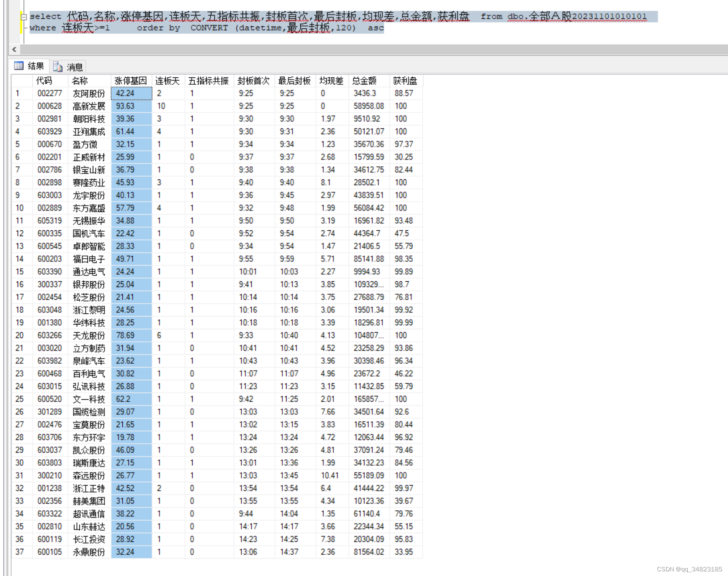Click the name cell 通达电气

[x=90, y=272]
